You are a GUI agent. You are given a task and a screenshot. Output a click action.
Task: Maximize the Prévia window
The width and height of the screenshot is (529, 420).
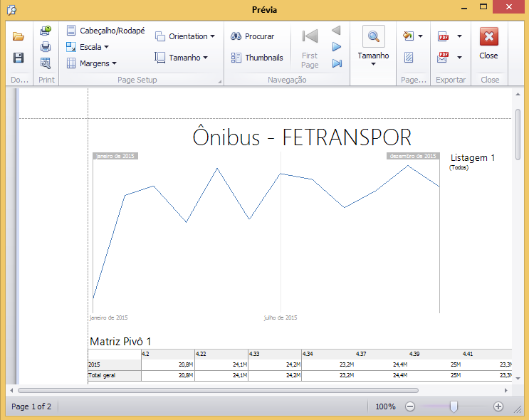(x=483, y=6)
